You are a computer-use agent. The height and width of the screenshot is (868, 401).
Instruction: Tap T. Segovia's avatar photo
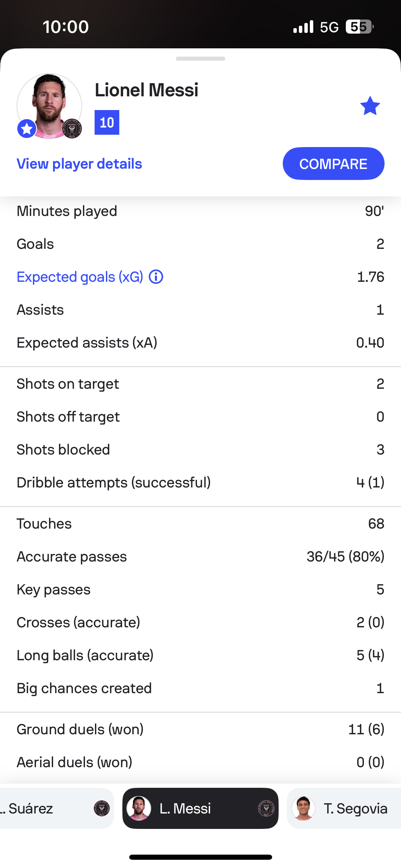click(303, 808)
